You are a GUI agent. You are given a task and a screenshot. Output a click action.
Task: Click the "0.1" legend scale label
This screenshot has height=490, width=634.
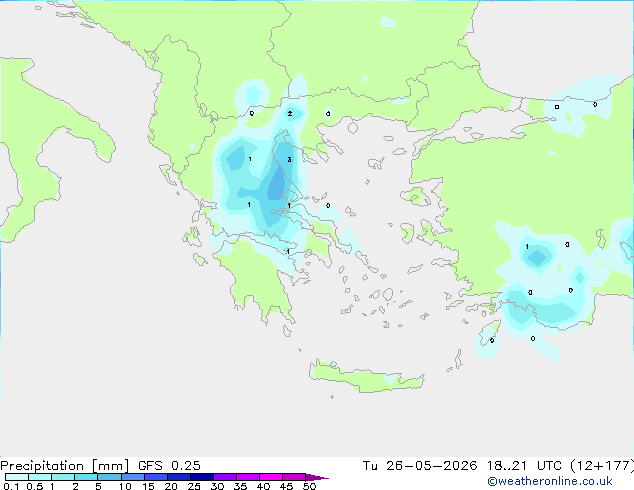click(11, 486)
